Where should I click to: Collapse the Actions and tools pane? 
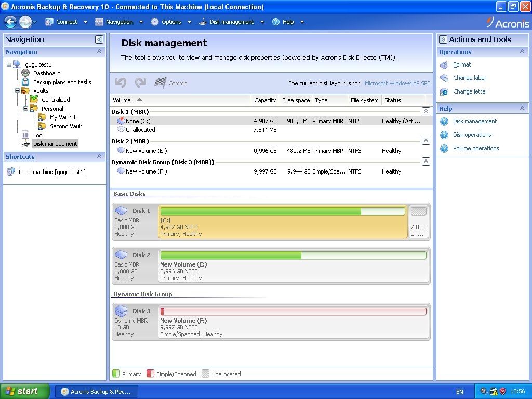pyautogui.click(x=443, y=39)
